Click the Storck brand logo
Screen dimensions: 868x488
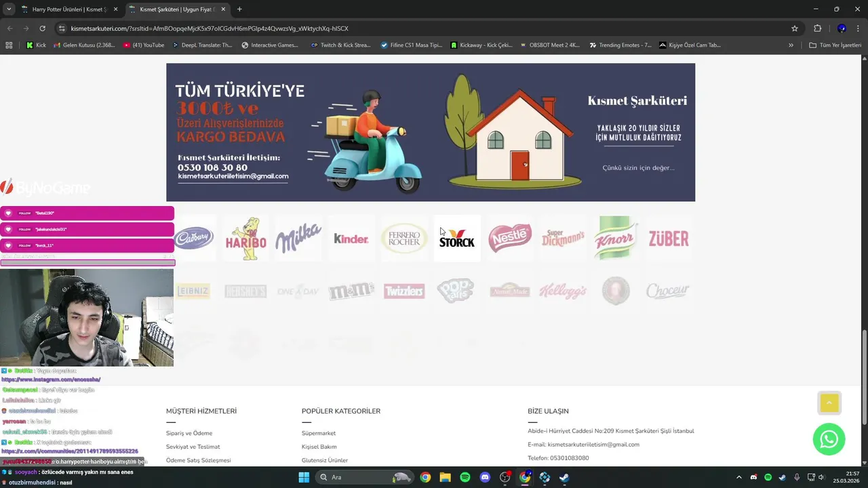point(457,239)
